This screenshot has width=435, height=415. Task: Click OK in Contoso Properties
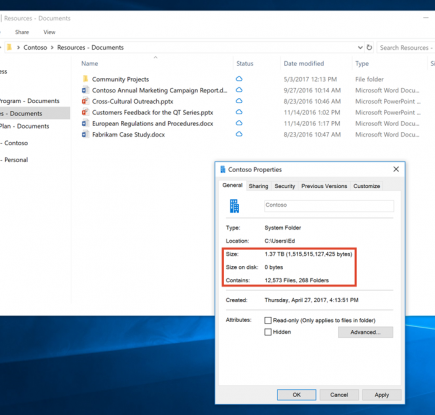pyautogui.click(x=297, y=395)
